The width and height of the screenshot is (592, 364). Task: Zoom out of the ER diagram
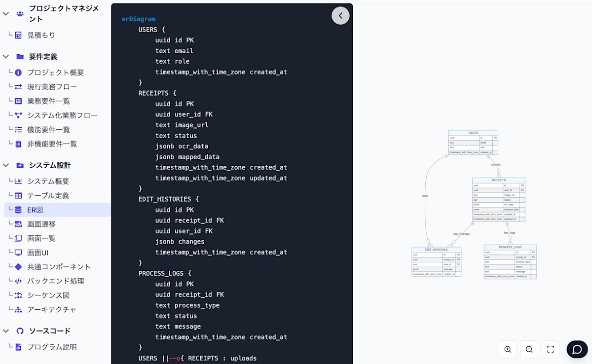click(x=529, y=349)
